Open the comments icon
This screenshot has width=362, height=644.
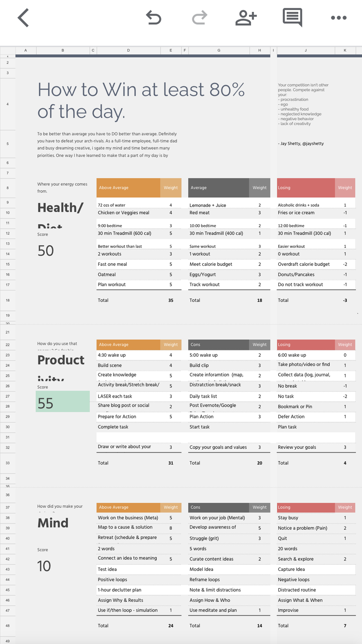point(292,18)
